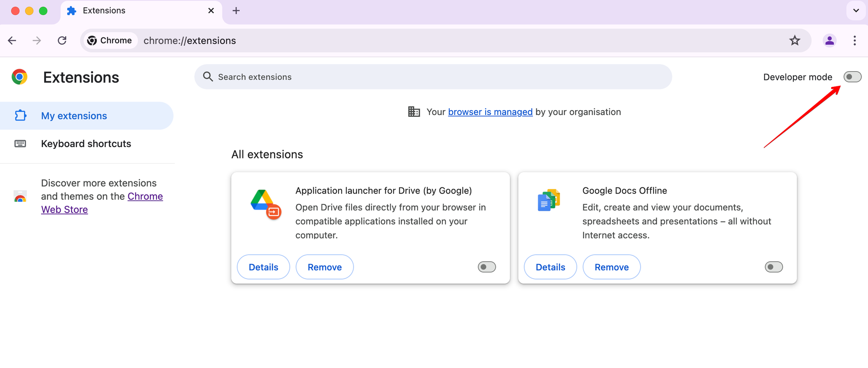Viewport: 868px width, 368px height.
Task: Open the browser is managed link
Action: click(490, 112)
